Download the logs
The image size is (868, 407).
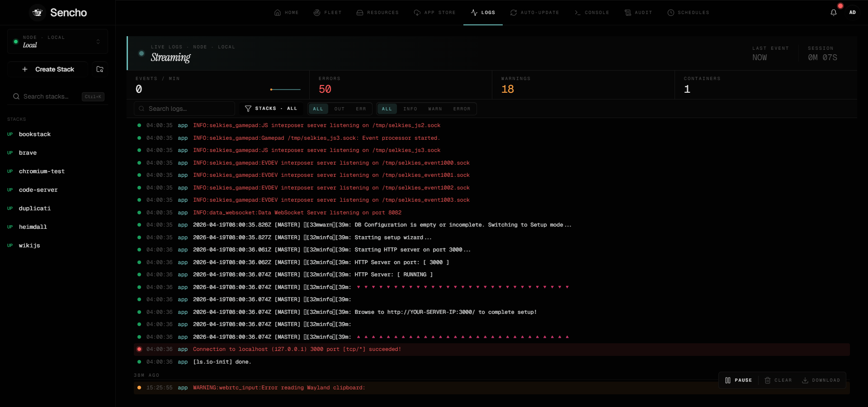(821, 380)
